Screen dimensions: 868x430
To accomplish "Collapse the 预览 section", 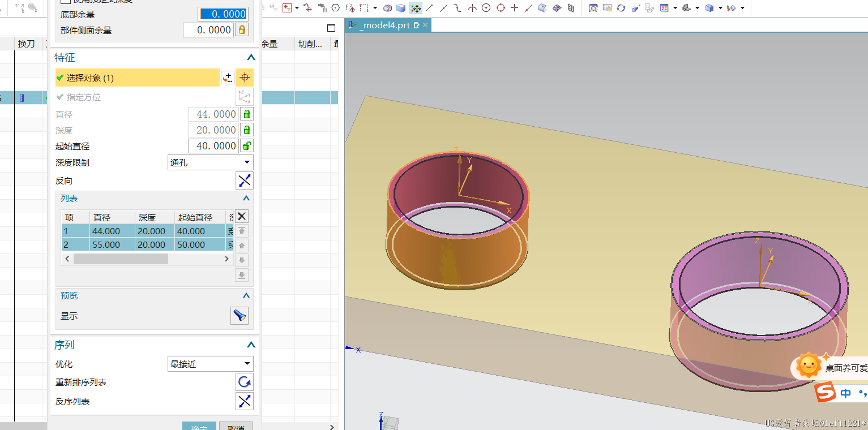I will coord(246,296).
